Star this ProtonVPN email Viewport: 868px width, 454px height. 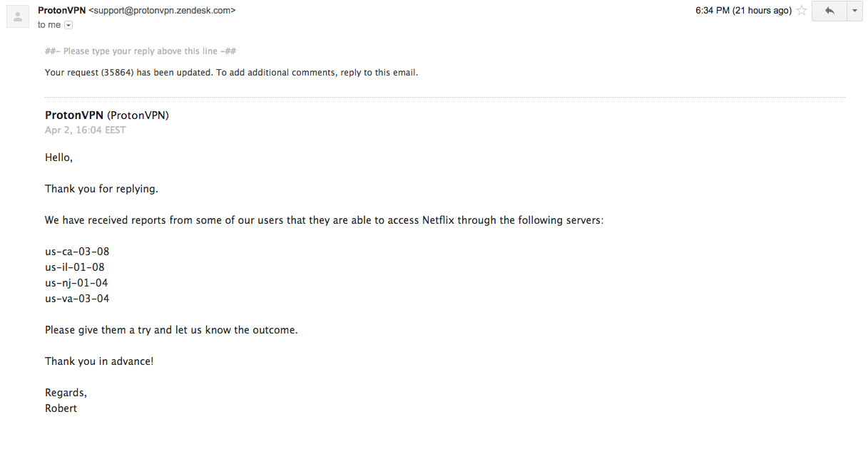point(802,11)
